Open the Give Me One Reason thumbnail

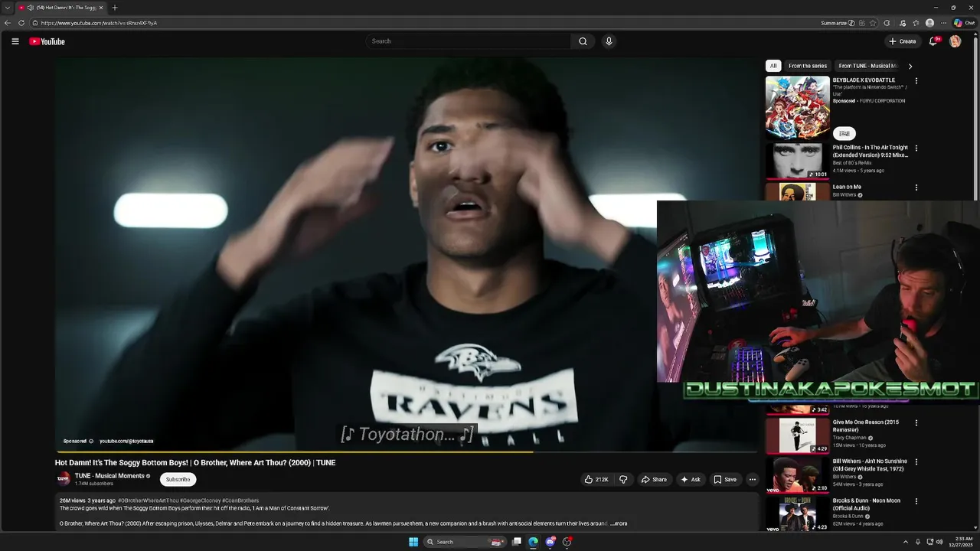click(798, 436)
